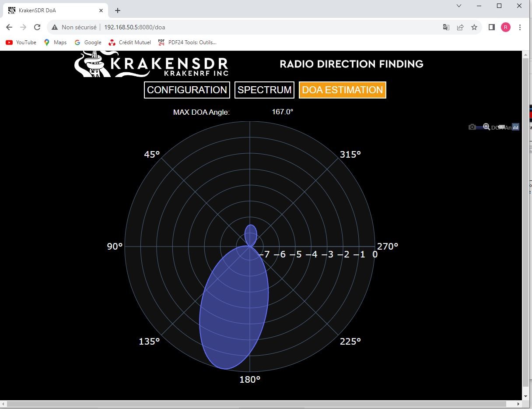Click the horizontal scrollbar right arrow
532x409 pixels.
(519, 404)
